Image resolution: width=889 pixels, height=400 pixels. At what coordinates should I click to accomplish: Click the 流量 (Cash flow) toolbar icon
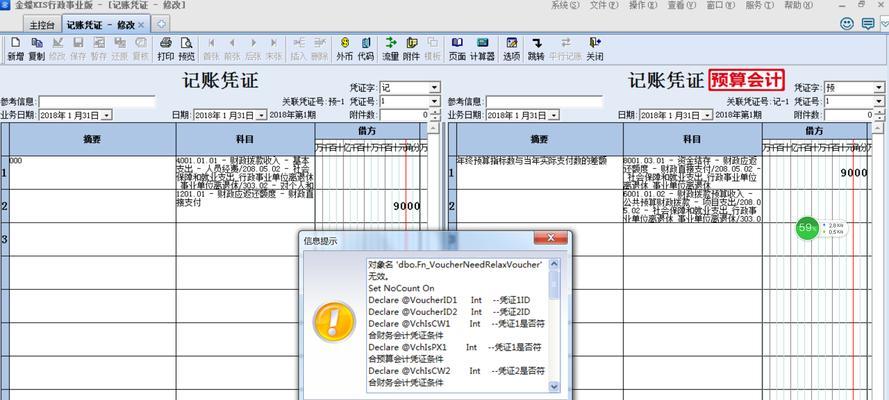[x=391, y=49]
